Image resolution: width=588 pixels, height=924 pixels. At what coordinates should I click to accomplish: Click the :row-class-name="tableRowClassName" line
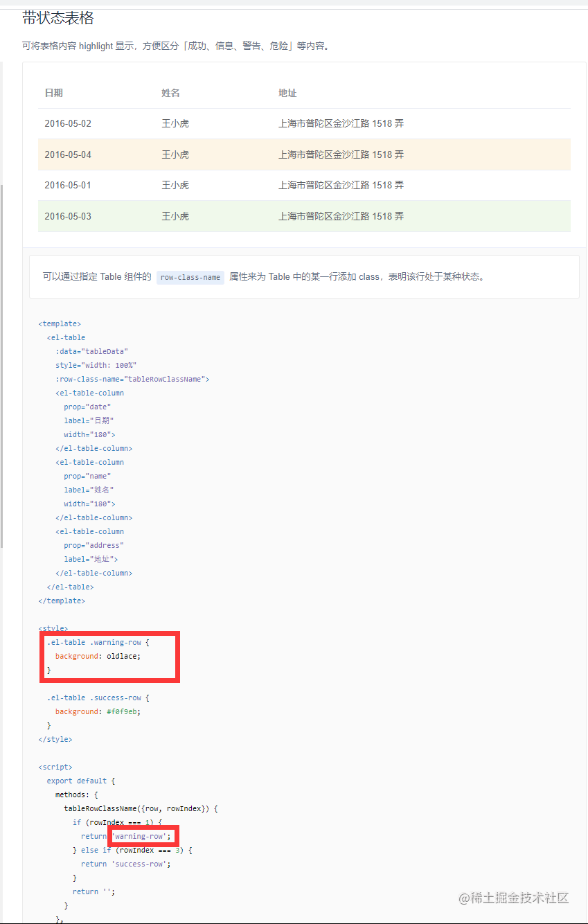pos(133,379)
